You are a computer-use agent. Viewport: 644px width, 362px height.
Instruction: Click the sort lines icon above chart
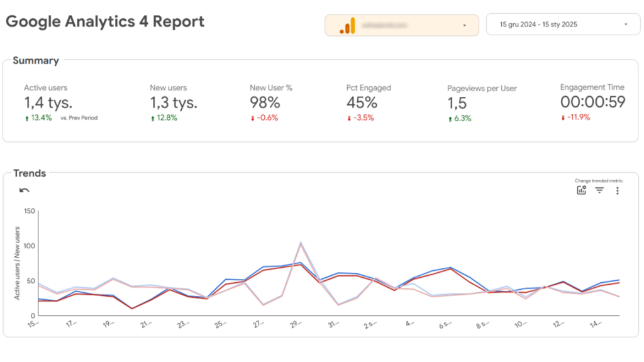[x=599, y=190]
